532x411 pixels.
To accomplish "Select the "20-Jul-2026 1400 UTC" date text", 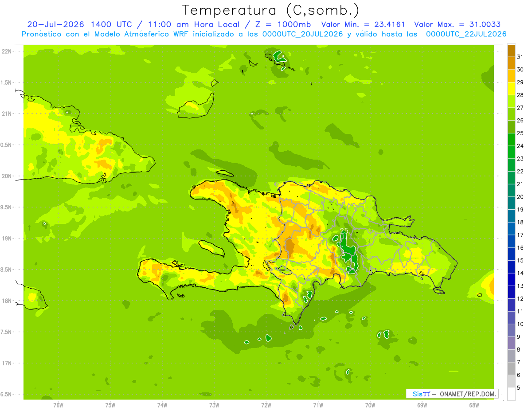I will (x=79, y=24).
